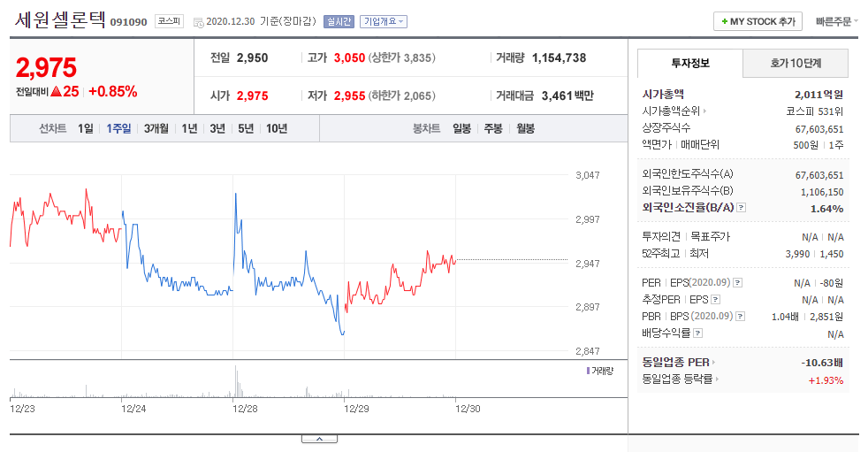This screenshot has width=868, height=452.
Task: Click the 고가 value 3,050
Action: click(x=349, y=58)
